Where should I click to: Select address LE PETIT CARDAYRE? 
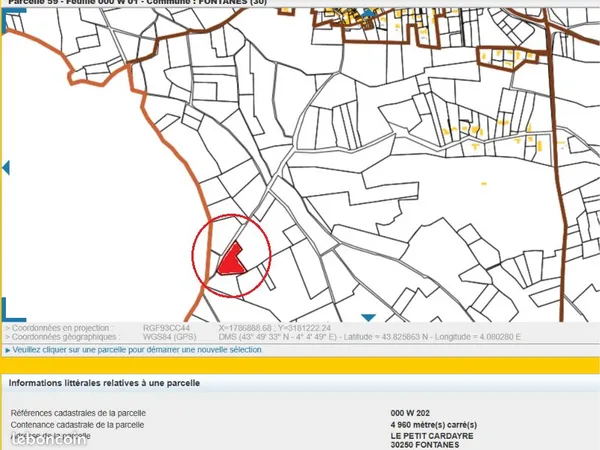coord(432,436)
